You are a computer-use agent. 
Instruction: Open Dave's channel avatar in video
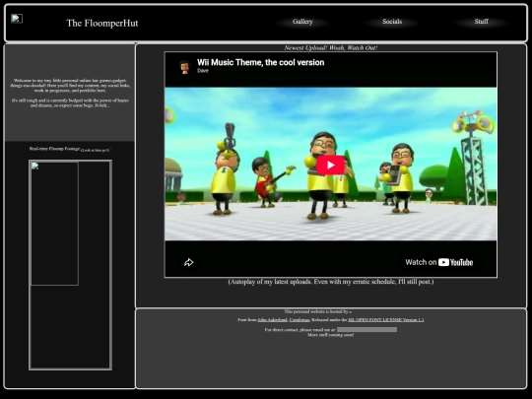pyautogui.click(x=184, y=66)
